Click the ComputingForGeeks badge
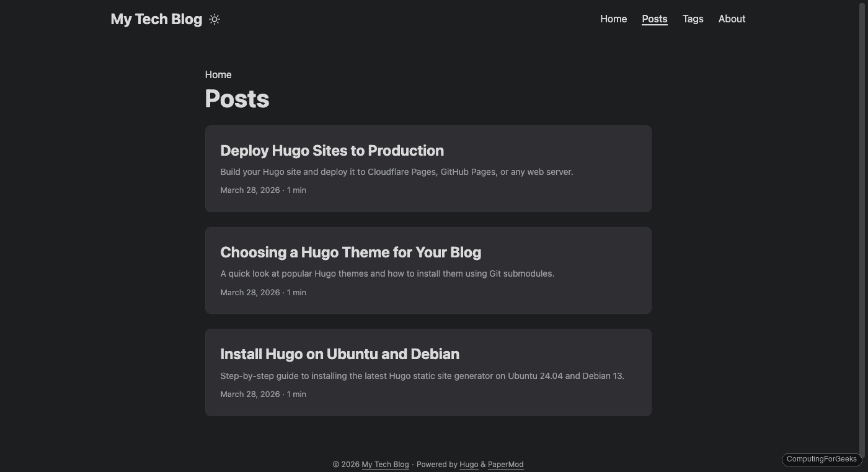Viewport: 868px width, 472px height. (x=821, y=459)
